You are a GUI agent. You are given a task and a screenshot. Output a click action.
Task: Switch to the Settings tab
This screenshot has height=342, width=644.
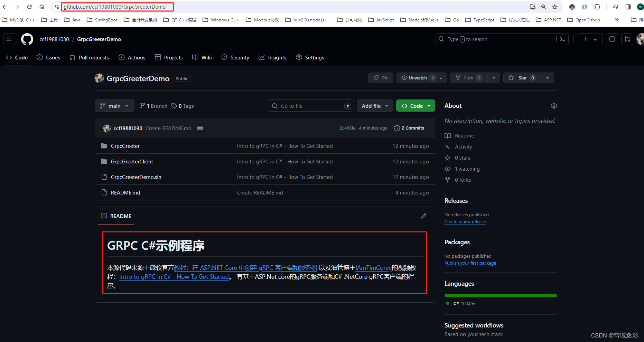tap(310, 58)
